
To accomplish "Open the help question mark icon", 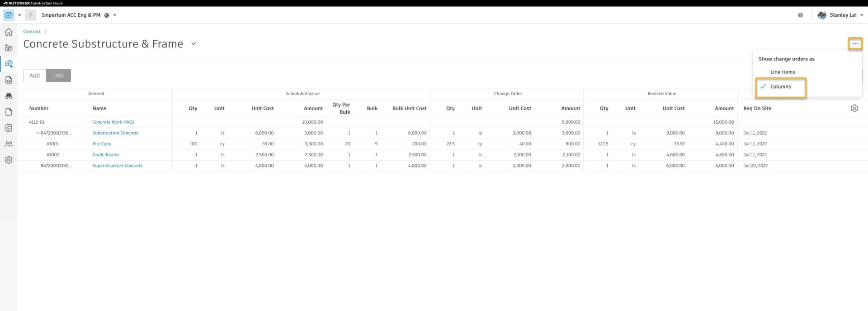I will [800, 15].
